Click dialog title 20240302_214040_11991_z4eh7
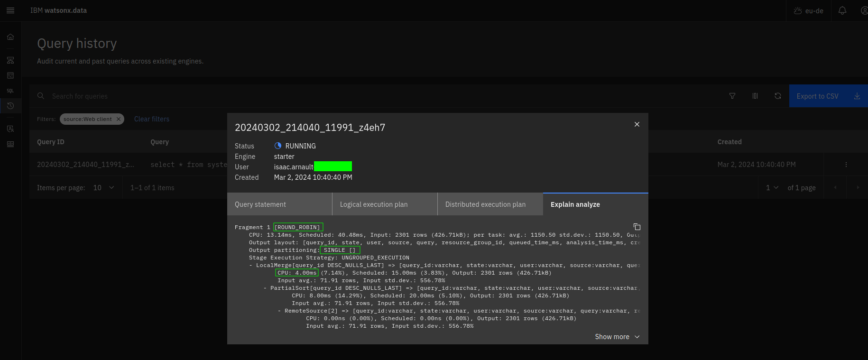This screenshot has width=868, height=360. click(x=310, y=128)
